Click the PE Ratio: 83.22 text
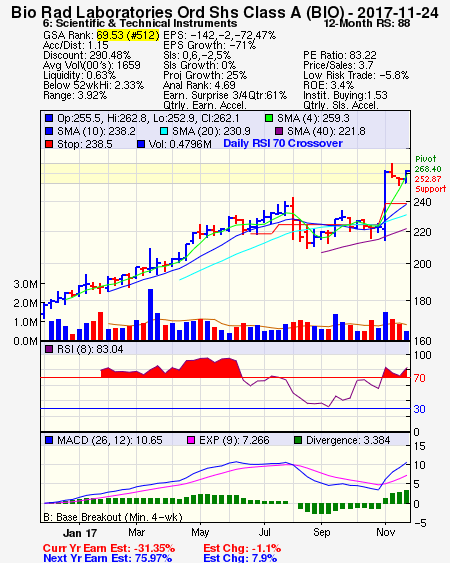450x563 pixels. pyautogui.click(x=340, y=55)
